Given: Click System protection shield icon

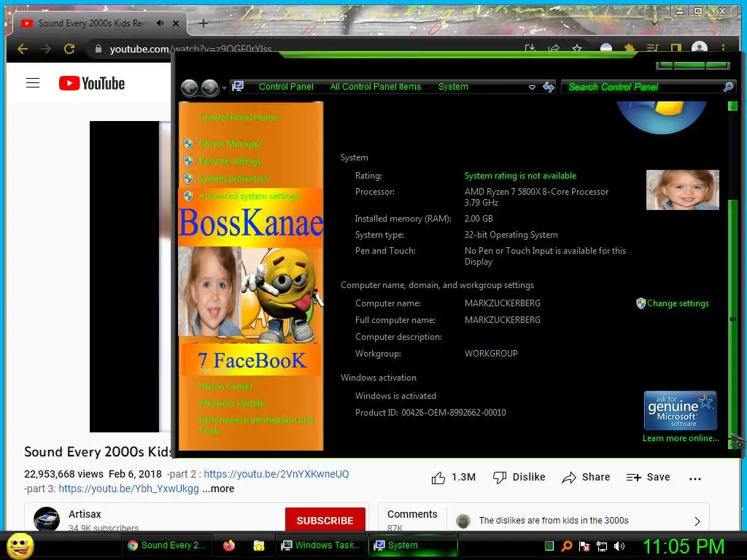Looking at the screenshot, I should click(188, 179).
